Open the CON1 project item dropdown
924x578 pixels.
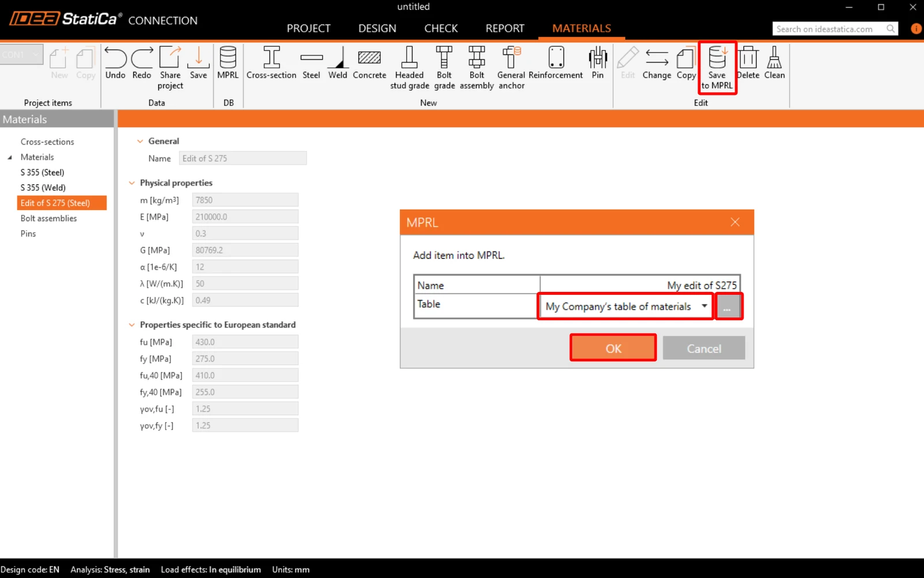[21, 54]
